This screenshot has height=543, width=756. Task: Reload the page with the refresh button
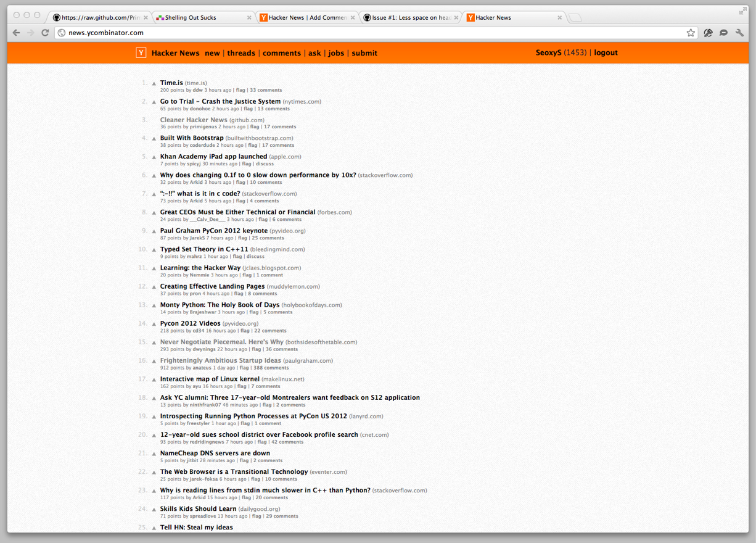click(45, 33)
